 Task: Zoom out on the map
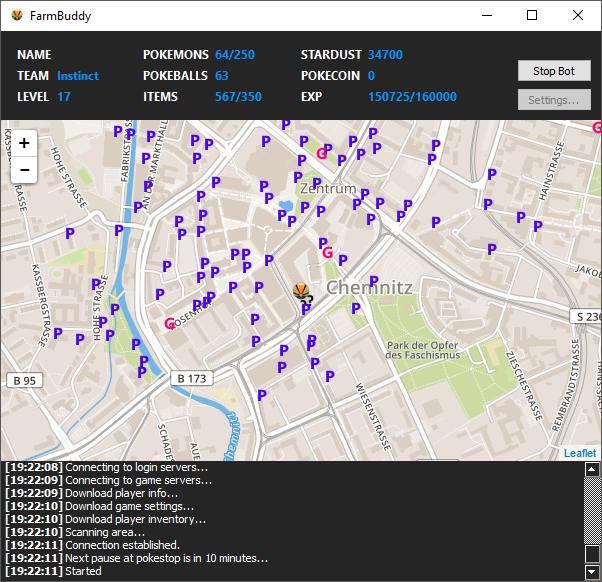click(x=24, y=170)
